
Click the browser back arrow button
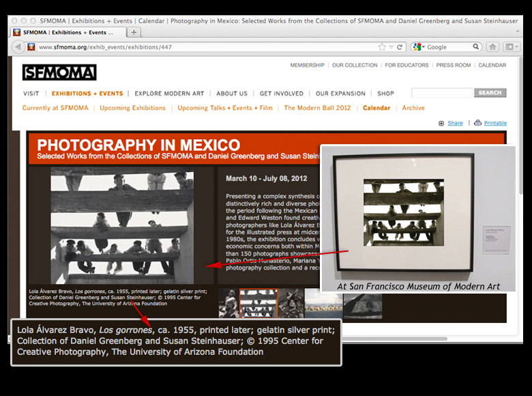tap(18, 47)
